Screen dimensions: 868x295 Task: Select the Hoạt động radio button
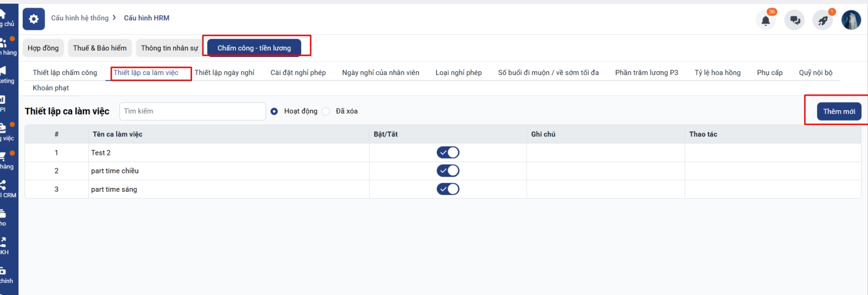(275, 111)
